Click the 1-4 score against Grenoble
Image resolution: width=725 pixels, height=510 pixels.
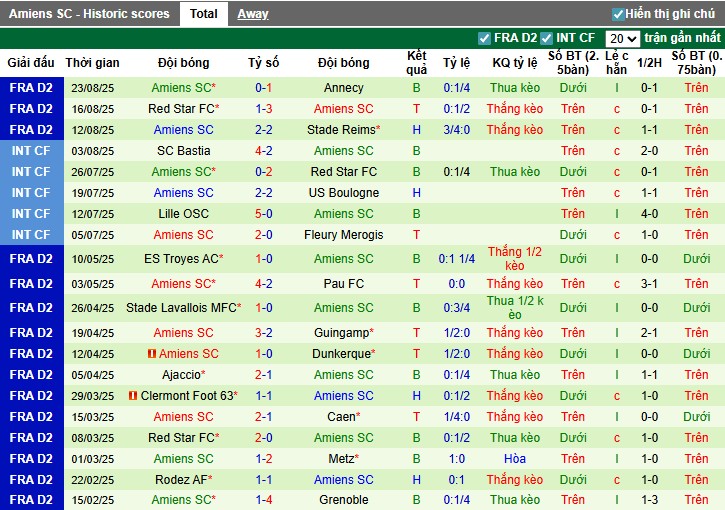tap(264, 500)
